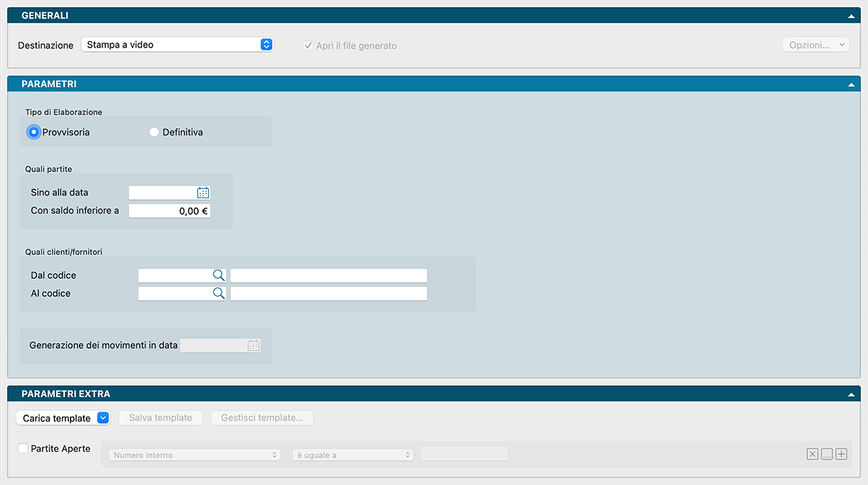Remove filter row with X icon
Viewport: 868px width, 485px height.
pyautogui.click(x=813, y=454)
